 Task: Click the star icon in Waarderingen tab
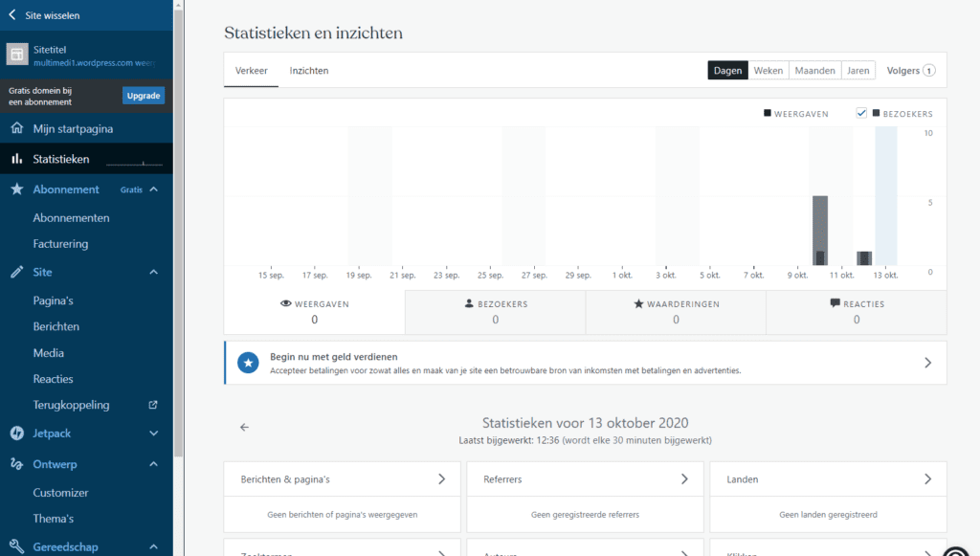(x=638, y=303)
